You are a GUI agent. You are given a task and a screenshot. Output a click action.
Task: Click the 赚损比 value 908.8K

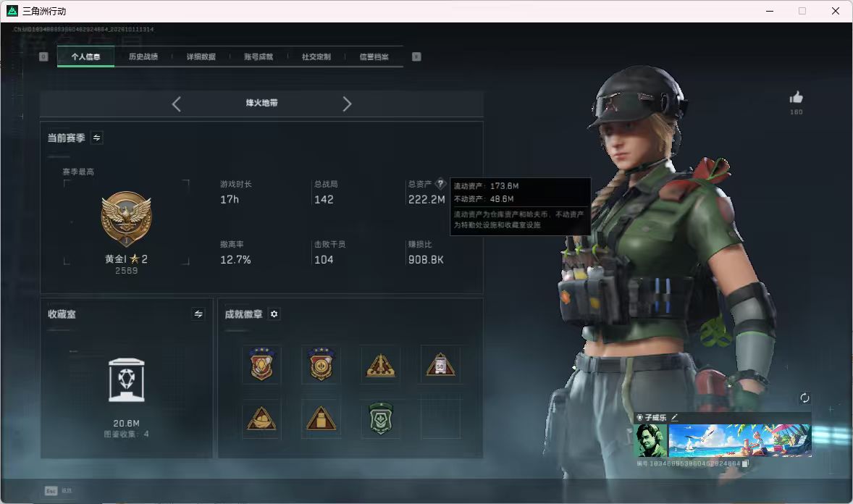tap(426, 260)
